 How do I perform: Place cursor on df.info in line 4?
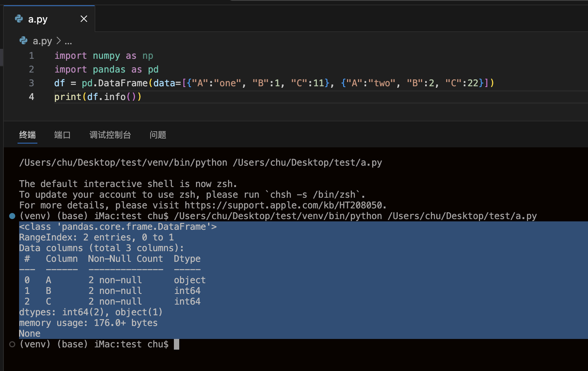pos(106,97)
